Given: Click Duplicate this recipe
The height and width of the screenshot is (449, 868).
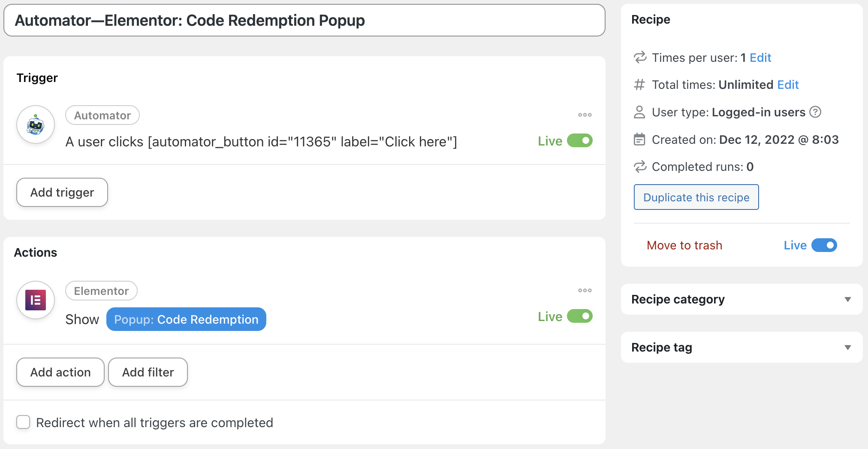Looking at the screenshot, I should point(696,197).
